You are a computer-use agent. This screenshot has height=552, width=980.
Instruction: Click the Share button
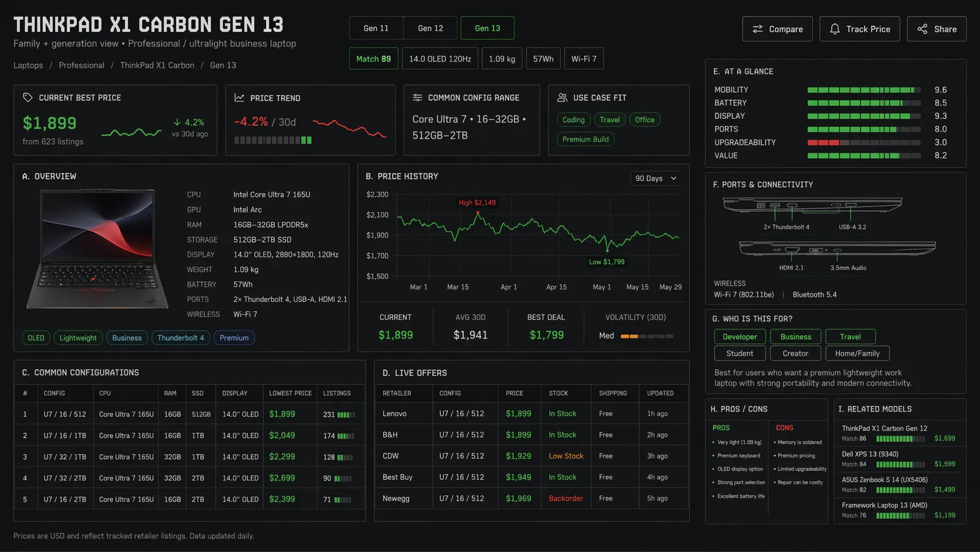[937, 29]
